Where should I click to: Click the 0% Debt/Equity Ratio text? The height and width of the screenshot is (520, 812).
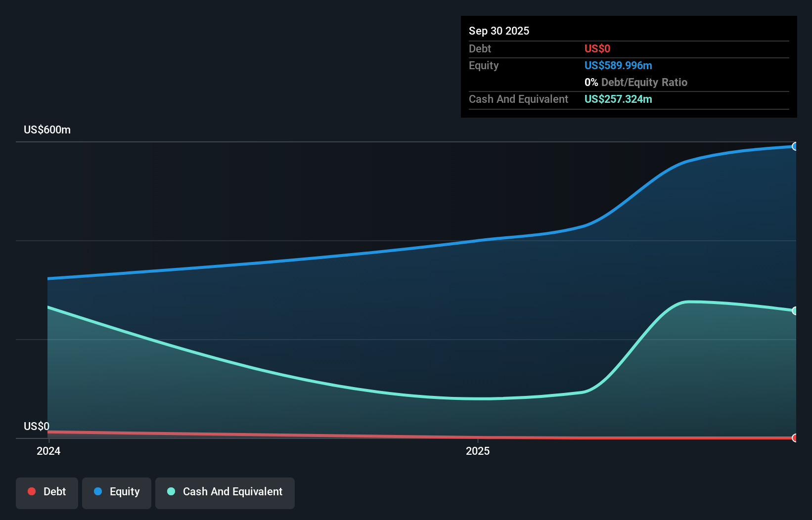coord(636,82)
